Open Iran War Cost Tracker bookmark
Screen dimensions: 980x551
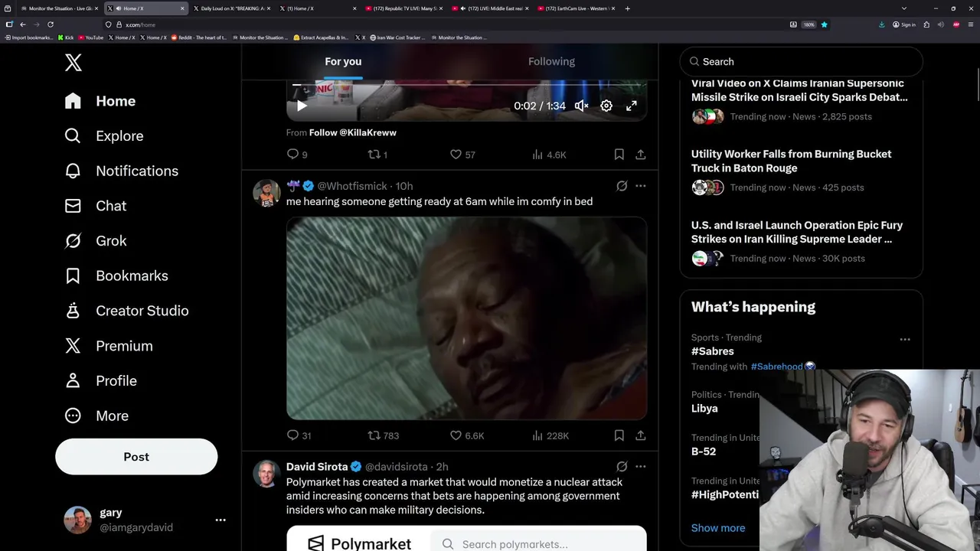coord(397,37)
